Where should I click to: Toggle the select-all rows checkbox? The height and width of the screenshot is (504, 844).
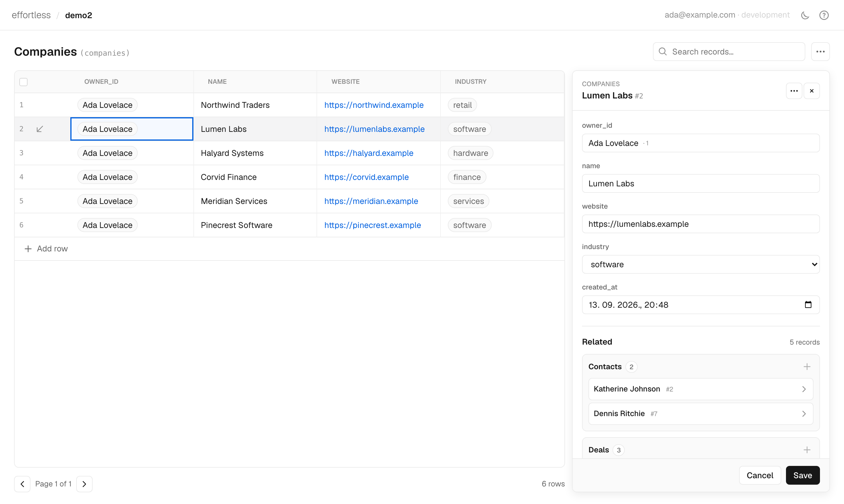(x=23, y=82)
